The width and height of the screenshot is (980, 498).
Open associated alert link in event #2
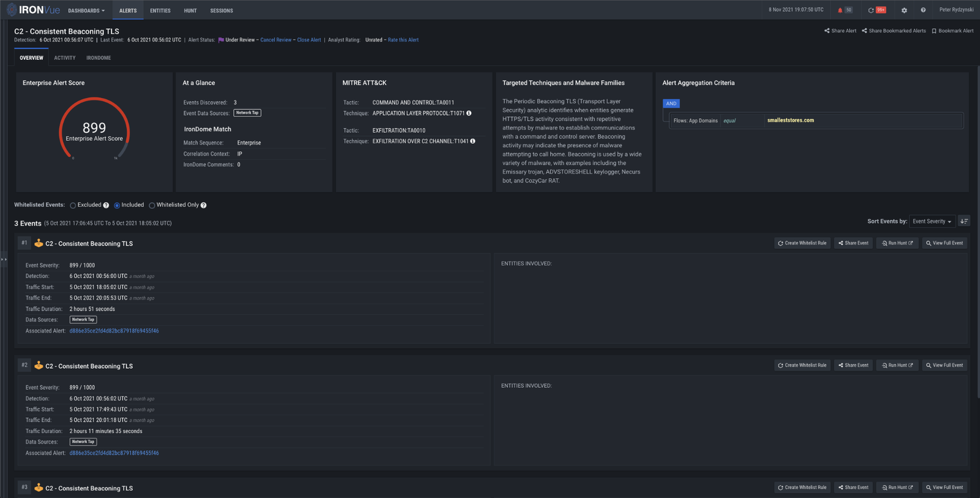pos(114,453)
